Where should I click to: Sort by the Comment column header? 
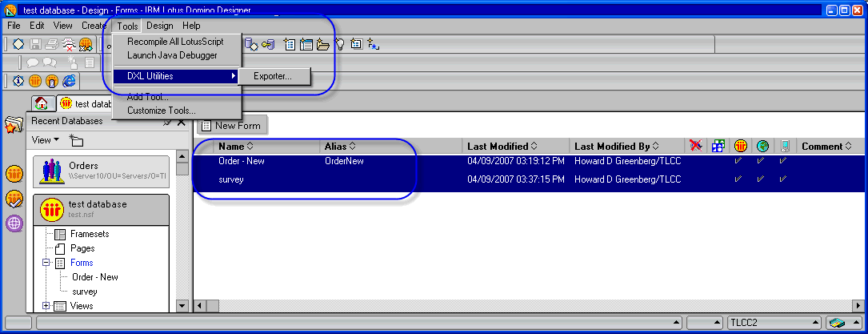827,147
